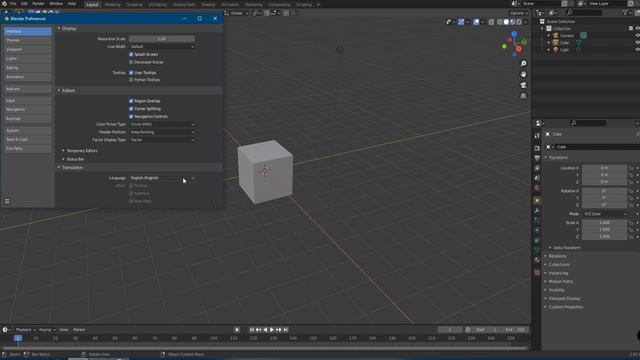Screen dimensions: 640x360
Task: Open hamburger menu in Preferences window
Action: [7, 201]
